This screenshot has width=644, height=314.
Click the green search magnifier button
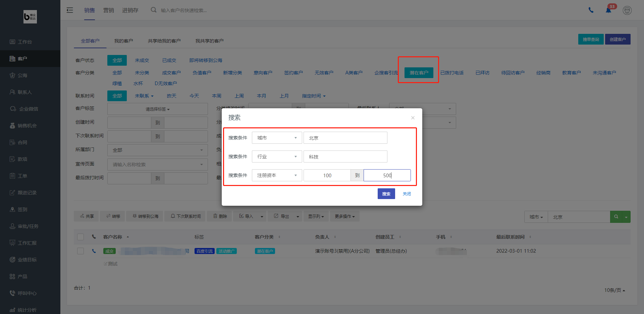(616, 217)
